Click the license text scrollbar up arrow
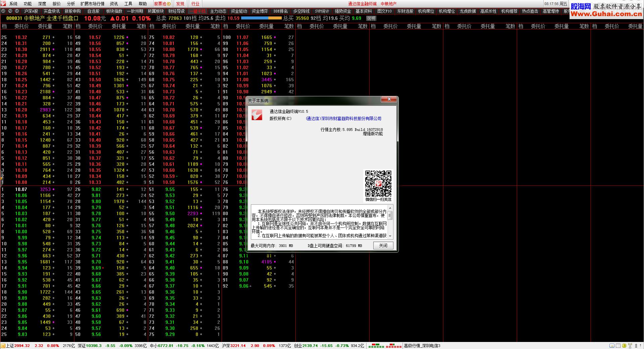The height and width of the screenshot is (349, 644). pos(390,208)
